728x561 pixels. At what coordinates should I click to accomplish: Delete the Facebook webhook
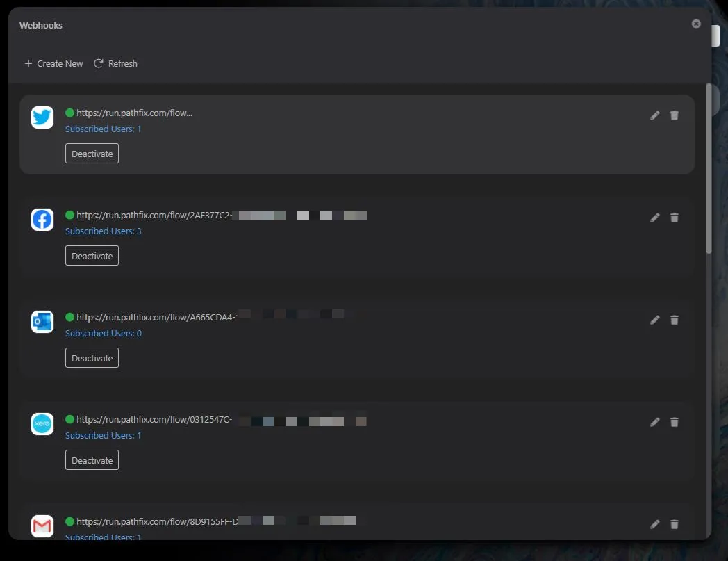coord(674,218)
